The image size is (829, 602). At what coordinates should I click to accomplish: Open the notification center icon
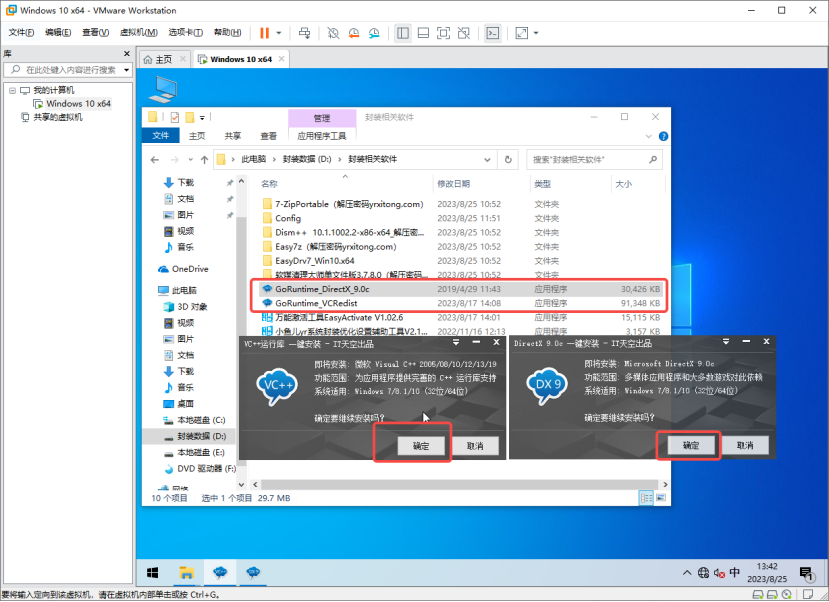point(806,573)
